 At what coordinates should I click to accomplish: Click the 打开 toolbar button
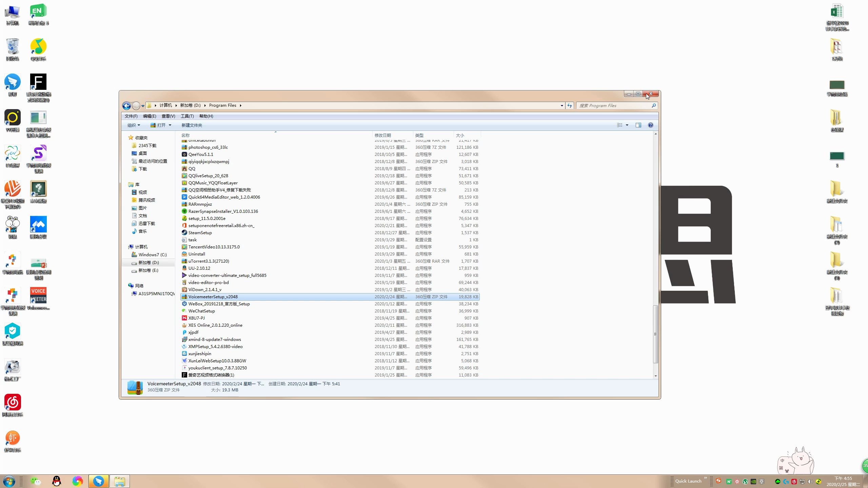click(x=159, y=125)
